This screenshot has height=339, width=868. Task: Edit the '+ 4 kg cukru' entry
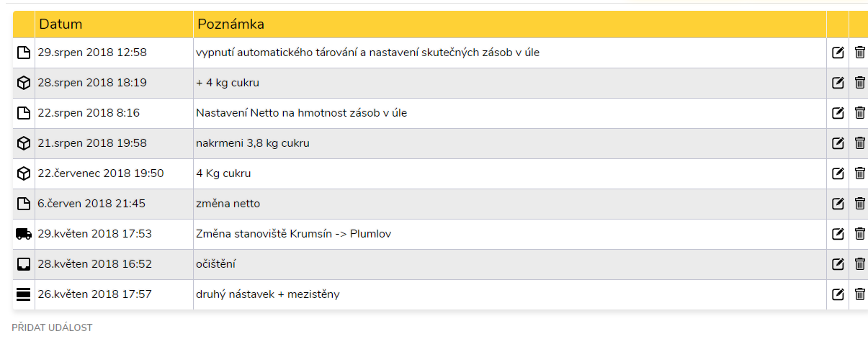(838, 83)
